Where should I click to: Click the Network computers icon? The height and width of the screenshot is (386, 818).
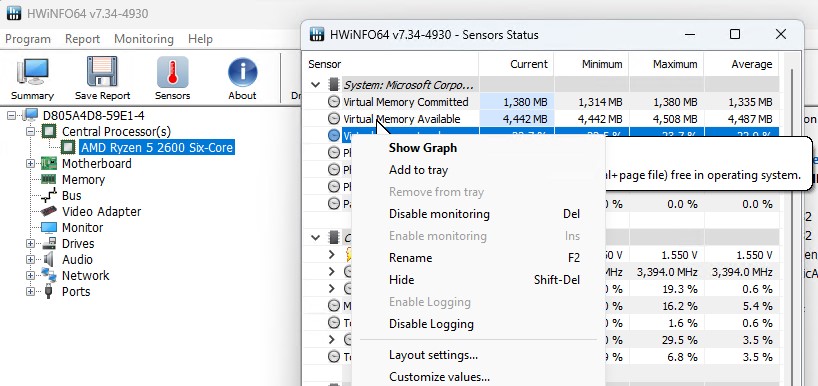pos(49,275)
